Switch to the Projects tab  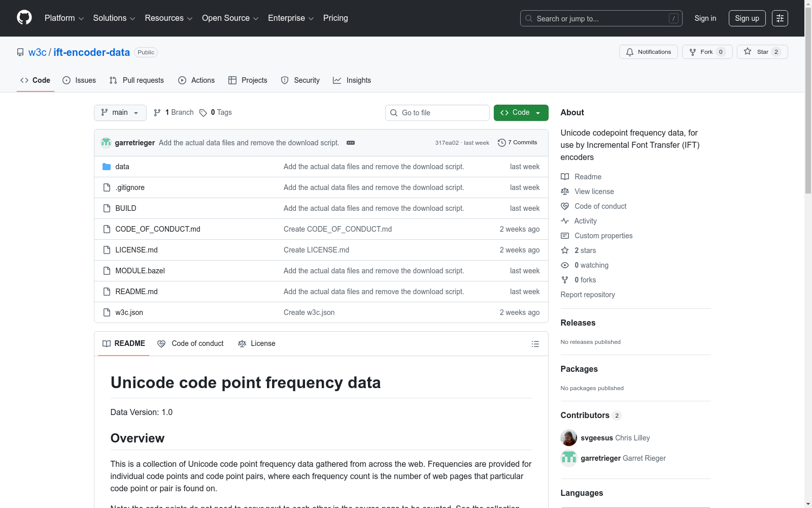(248, 80)
